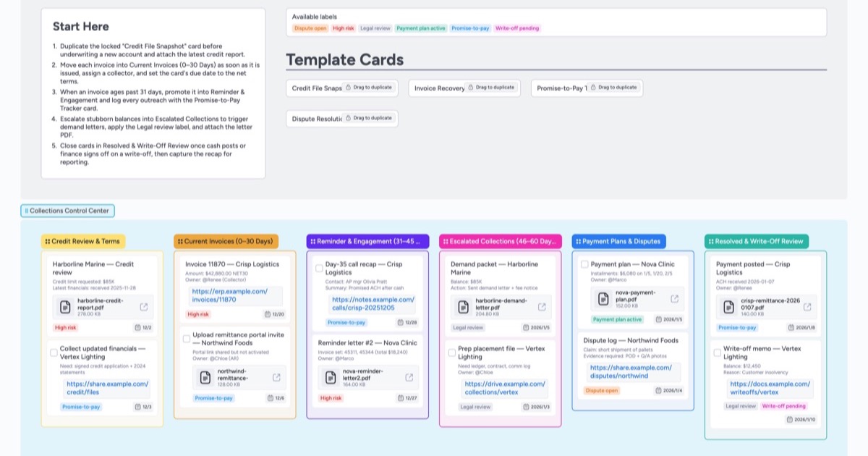
Task: Open the 12/20 due date on Invoice 11870
Action: [275, 314]
